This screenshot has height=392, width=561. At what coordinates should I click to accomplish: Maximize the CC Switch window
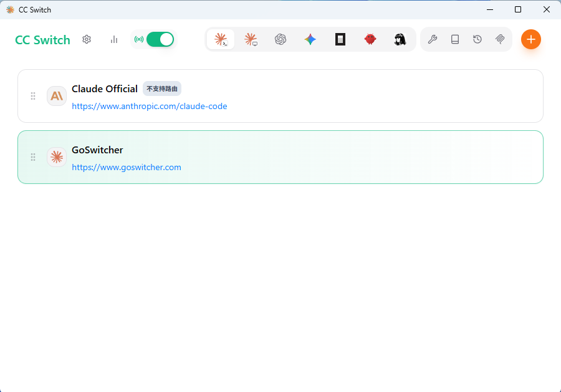(x=518, y=9)
